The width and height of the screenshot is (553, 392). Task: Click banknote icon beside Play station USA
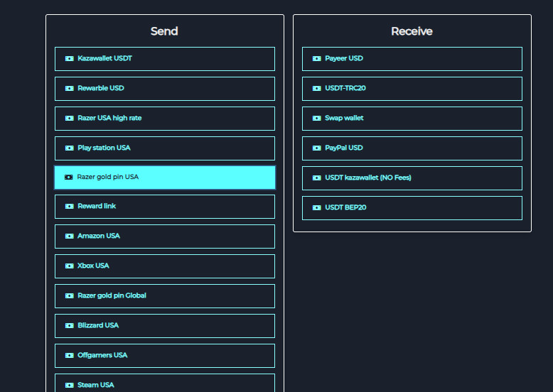70,148
